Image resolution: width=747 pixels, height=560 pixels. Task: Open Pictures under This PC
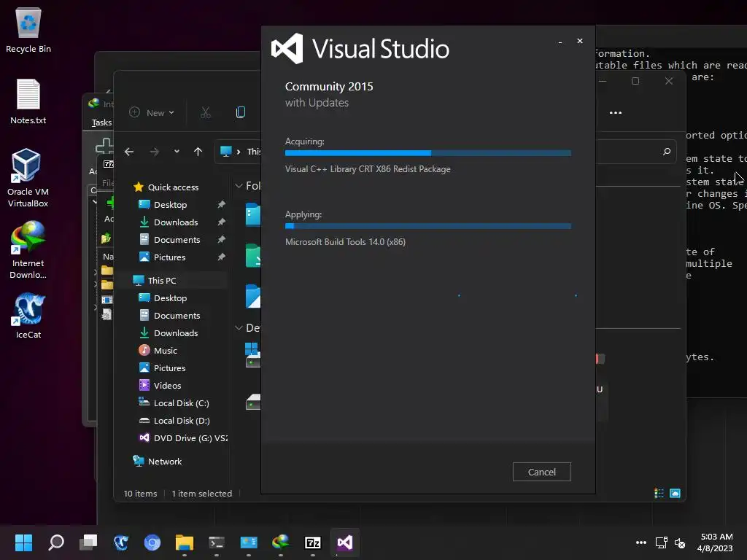tap(169, 368)
